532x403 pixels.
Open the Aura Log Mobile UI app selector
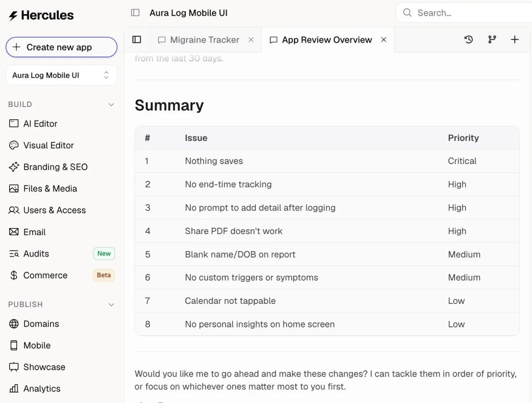[61, 75]
